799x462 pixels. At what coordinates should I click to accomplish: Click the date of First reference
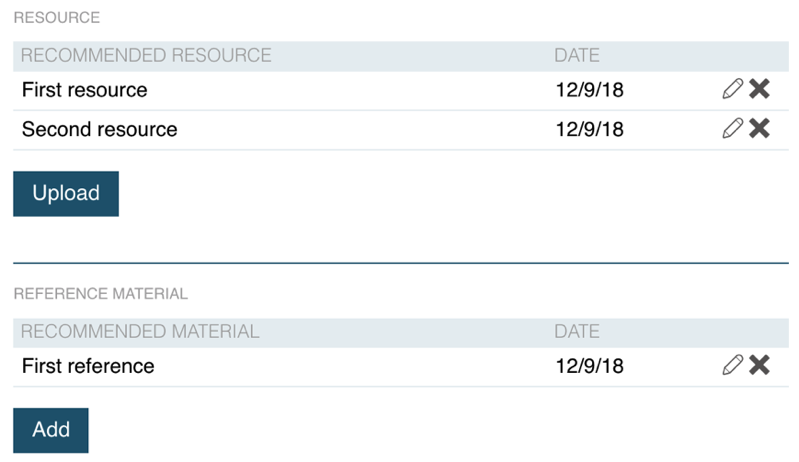click(589, 366)
